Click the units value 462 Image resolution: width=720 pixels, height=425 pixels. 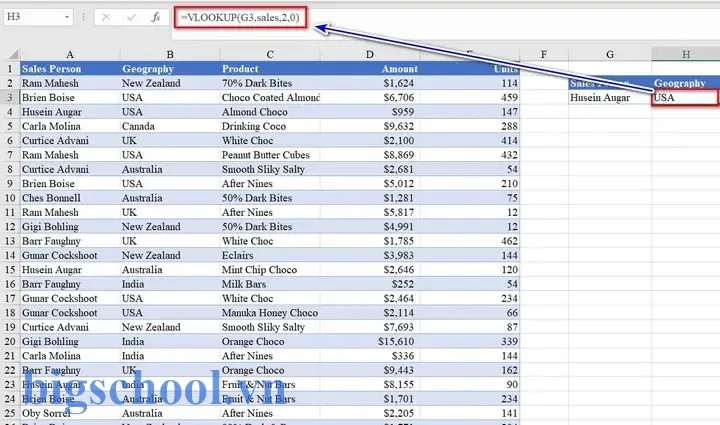(470, 241)
